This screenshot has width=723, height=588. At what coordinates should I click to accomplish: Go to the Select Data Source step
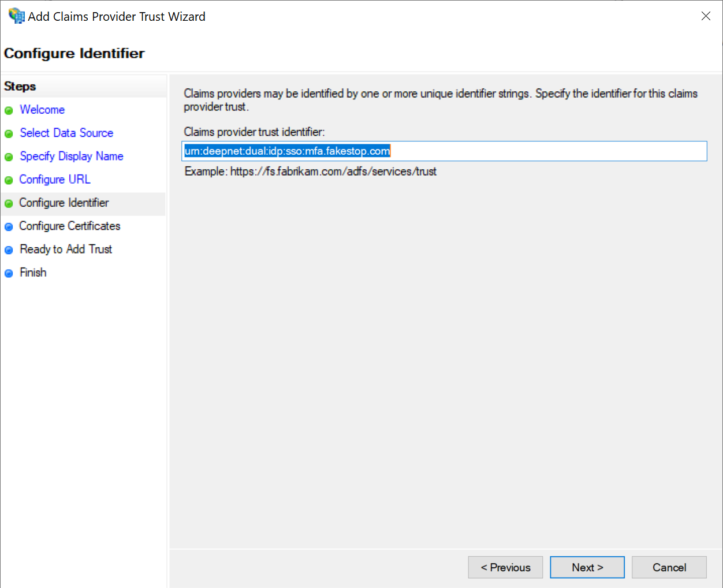point(66,133)
